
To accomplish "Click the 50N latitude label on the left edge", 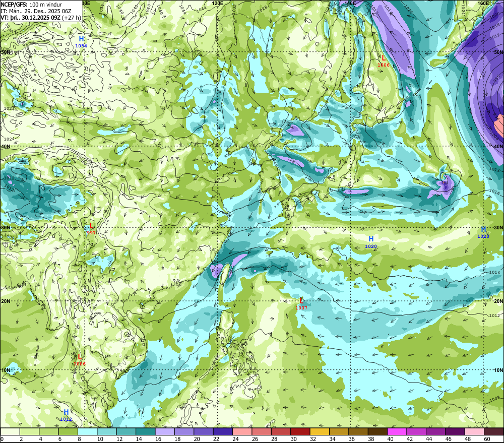I will pyautogui.click(x=5, y=52).
